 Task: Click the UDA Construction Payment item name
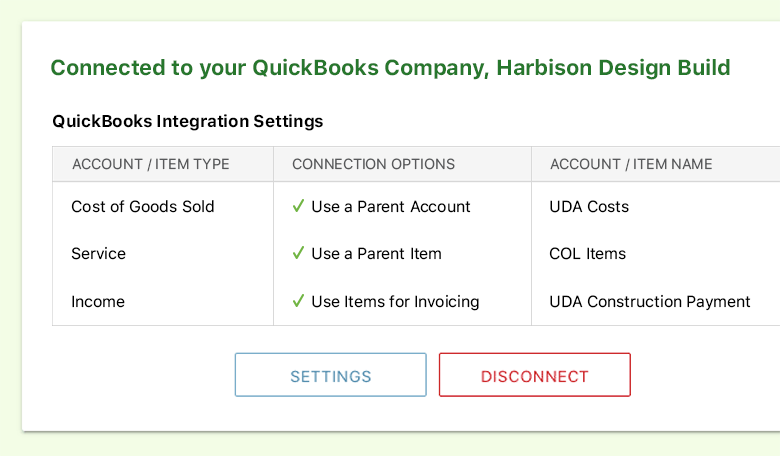click(650, 302)
